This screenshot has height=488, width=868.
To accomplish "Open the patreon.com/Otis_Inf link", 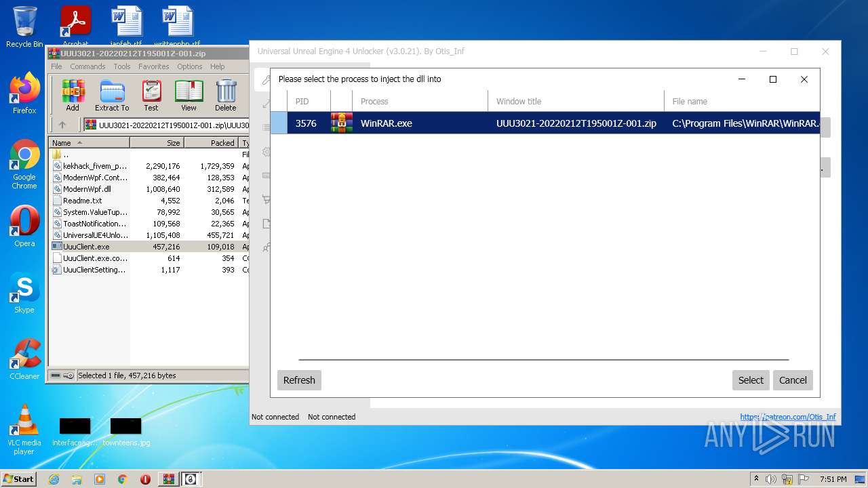I will pos(788,417).
